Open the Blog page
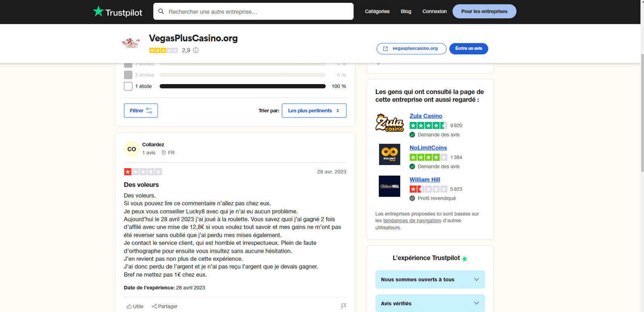The height and width of the screenshot is (312, 644). point(406,11)
